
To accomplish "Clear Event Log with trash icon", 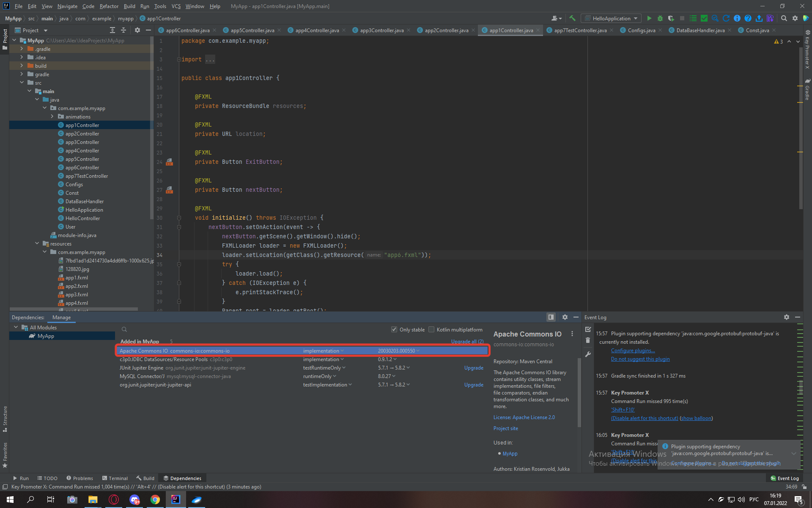I will point(588,340).
